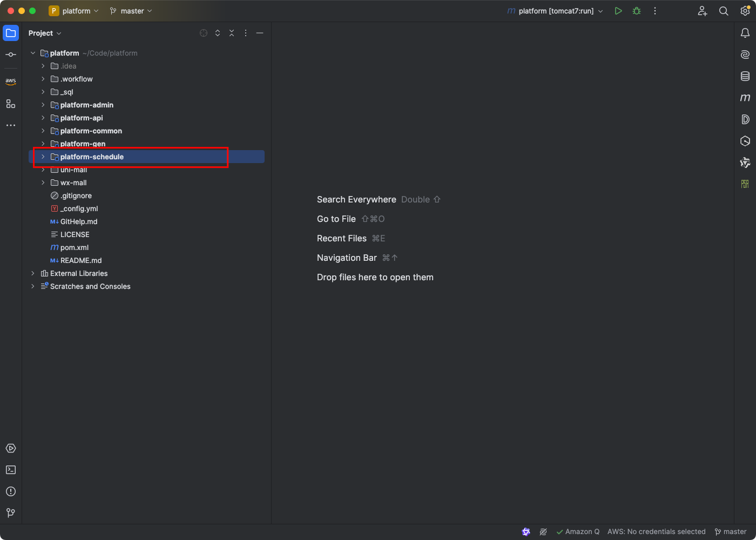This screenshot has width=756, height=540.
Task: Open the D-shaped tool window icon
Action: (745, 119)
